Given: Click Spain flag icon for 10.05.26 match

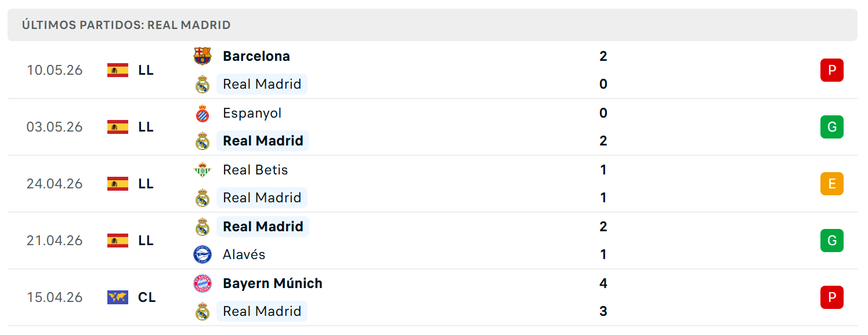Looking at the screenshot, I should click(x=118, y=70).
